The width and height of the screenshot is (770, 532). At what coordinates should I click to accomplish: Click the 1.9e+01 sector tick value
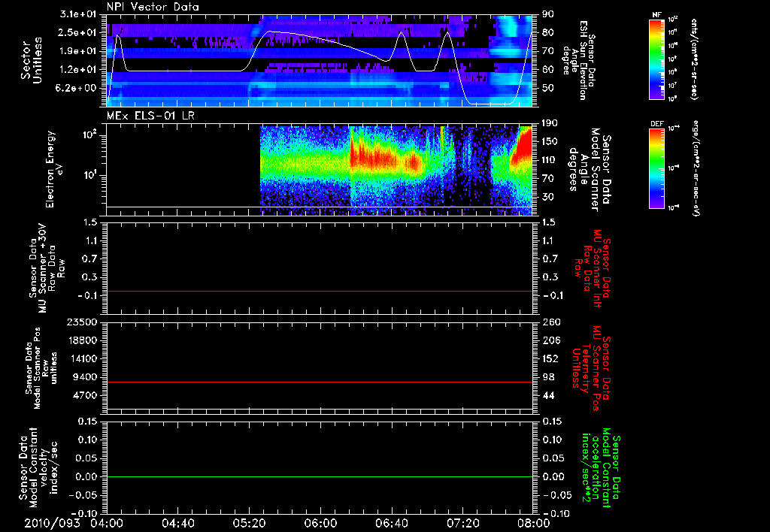tap(77, 51)
